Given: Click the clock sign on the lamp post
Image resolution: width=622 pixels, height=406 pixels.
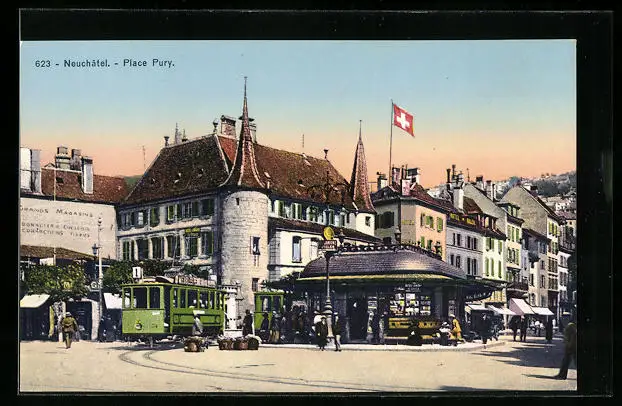Looking at the screenshot, I should 329,233.
